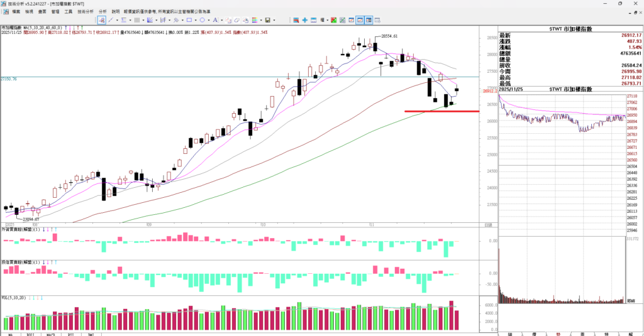Expand the dropdown arrow beside save icon
644x336 pixels.
pos(274,20)
